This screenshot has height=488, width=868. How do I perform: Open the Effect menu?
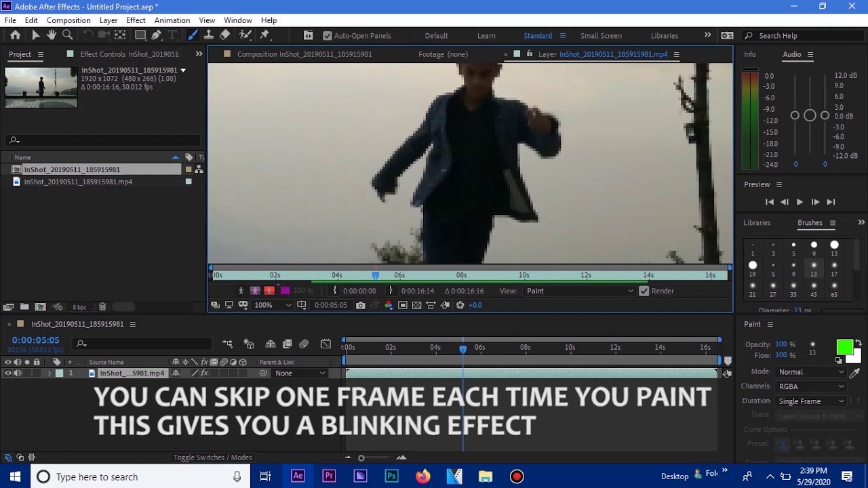[136, 20]
